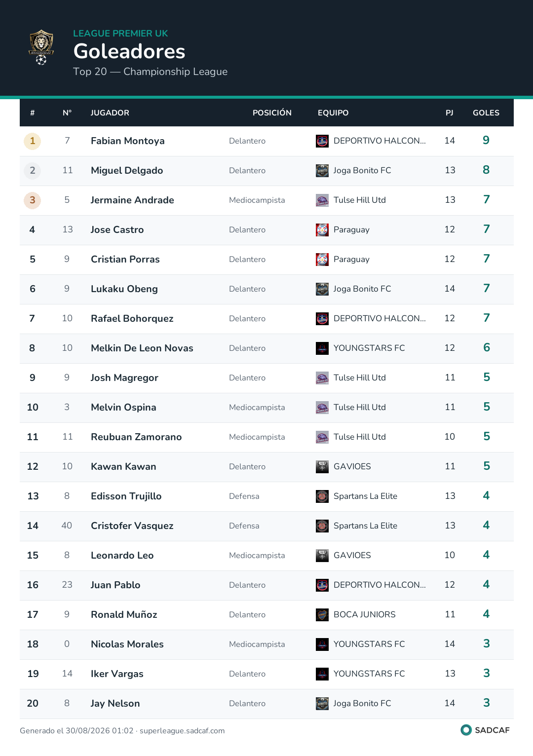Open player Fabian Montoya

pyautogui.click(x=128, y=141)
